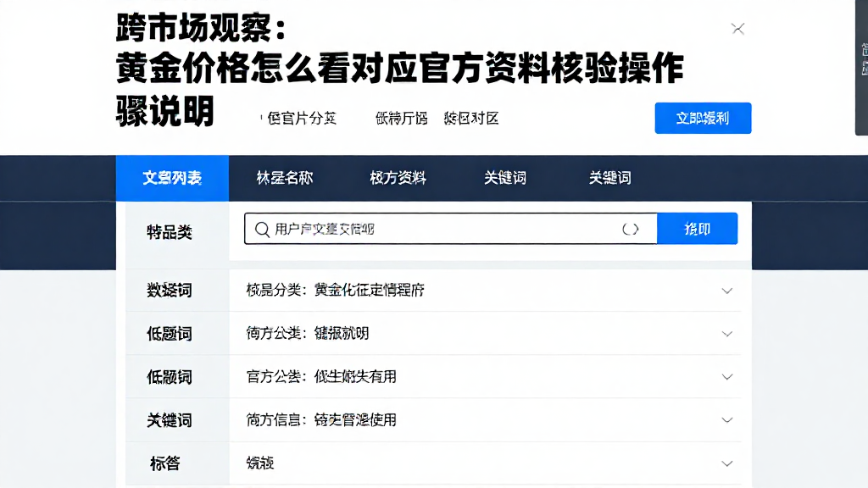Expand the chevron on the 标答 row
This screenshot has height=488, width=868.
726,463
